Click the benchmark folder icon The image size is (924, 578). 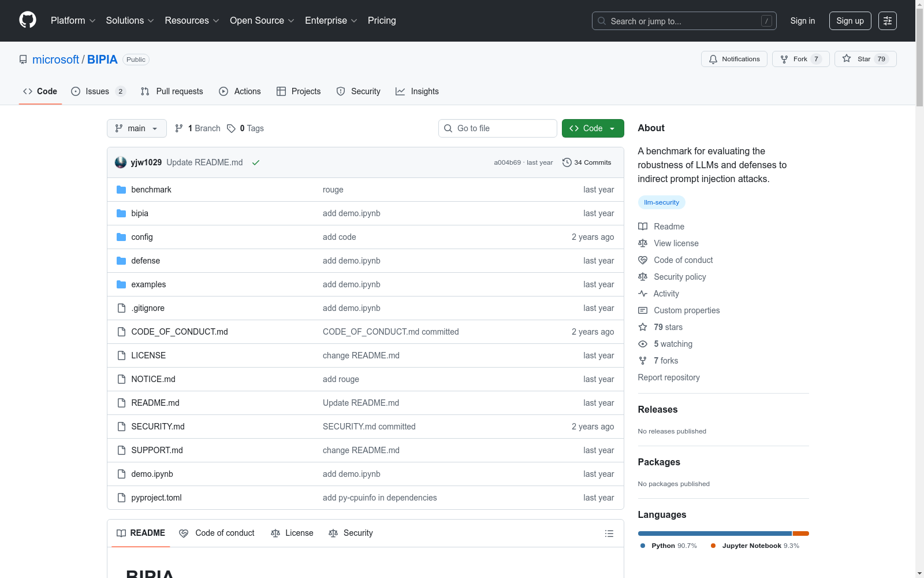click(x=121, y=190)
